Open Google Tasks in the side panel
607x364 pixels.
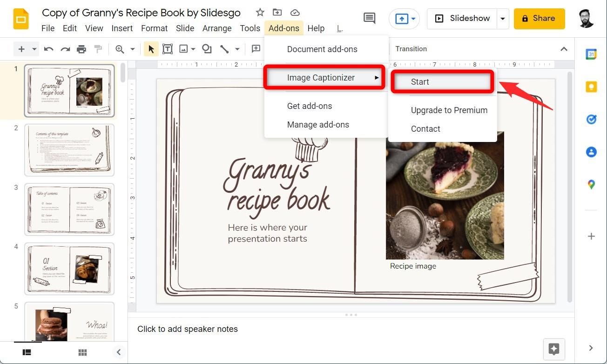click(591, 119)
